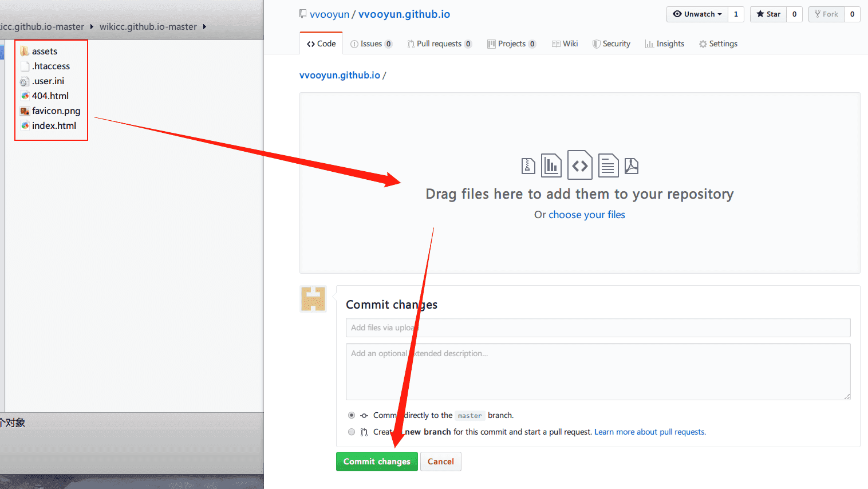Click the green Commit changes button
This screenshot has width=868, height=489.
tap(377, 462)
